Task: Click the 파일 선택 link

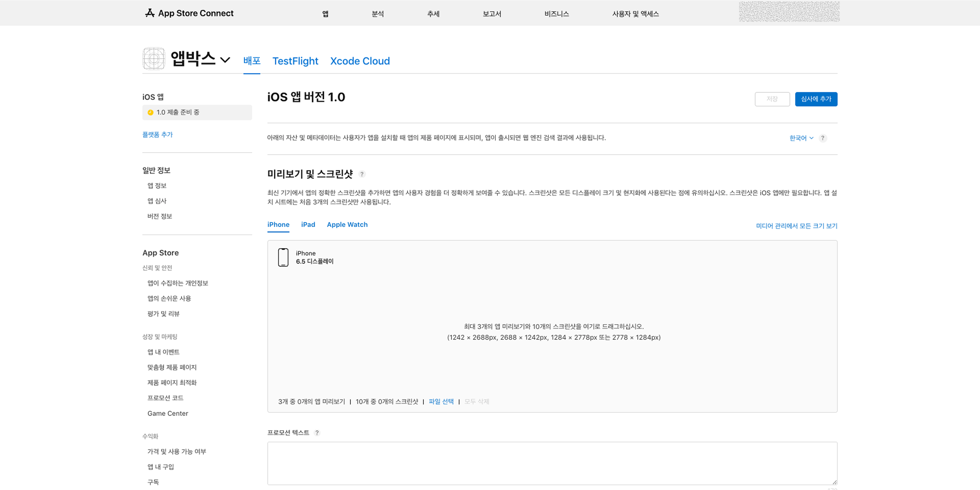Action: coord(441,402)
